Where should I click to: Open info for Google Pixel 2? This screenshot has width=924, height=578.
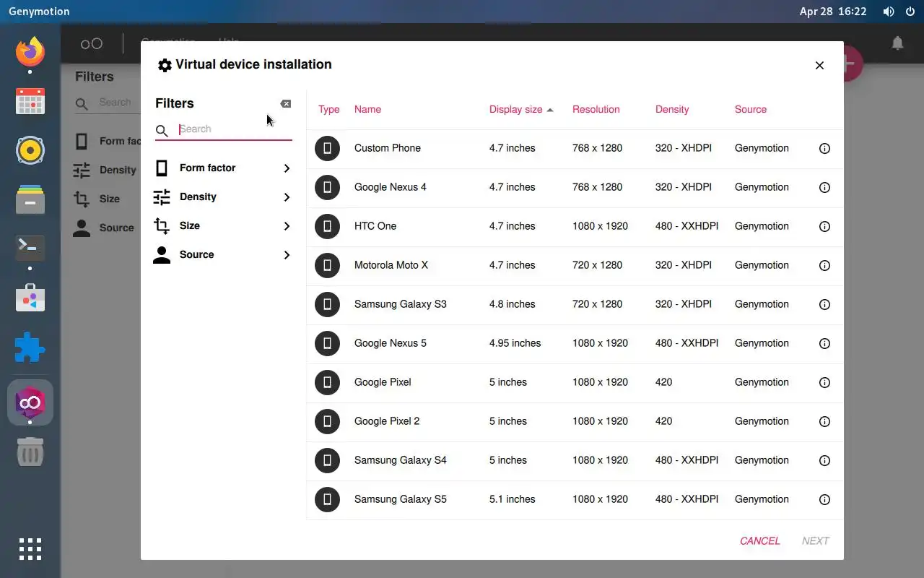824,421
